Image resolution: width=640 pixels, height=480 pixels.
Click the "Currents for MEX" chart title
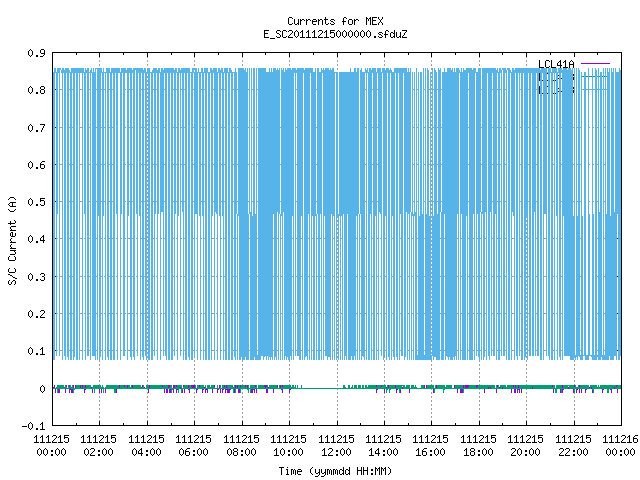[x=335, y=21]
